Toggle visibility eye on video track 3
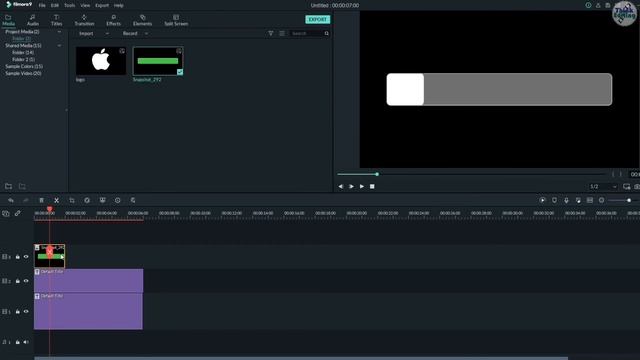640x360 pixels. point(26,257)
